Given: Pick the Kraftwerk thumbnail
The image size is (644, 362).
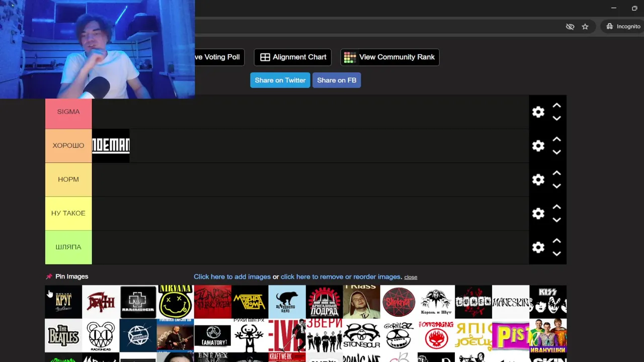Looking at the screenshot, I should coord(287,357).
